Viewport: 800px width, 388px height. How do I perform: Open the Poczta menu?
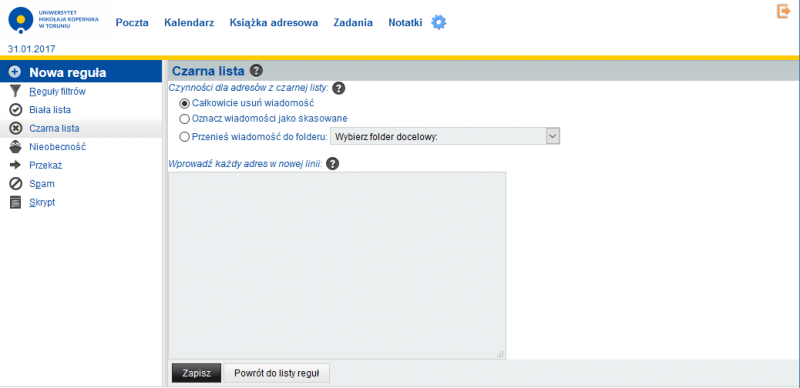point(132,22)
